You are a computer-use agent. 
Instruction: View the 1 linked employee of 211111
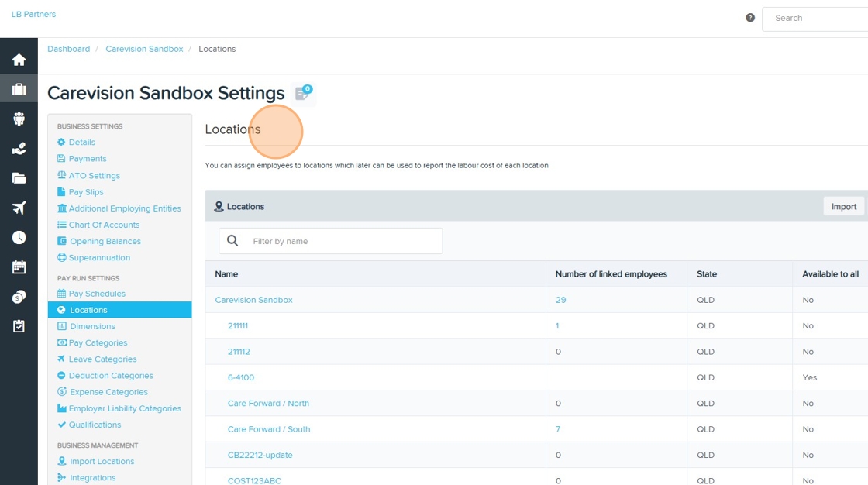click(557, 325)
